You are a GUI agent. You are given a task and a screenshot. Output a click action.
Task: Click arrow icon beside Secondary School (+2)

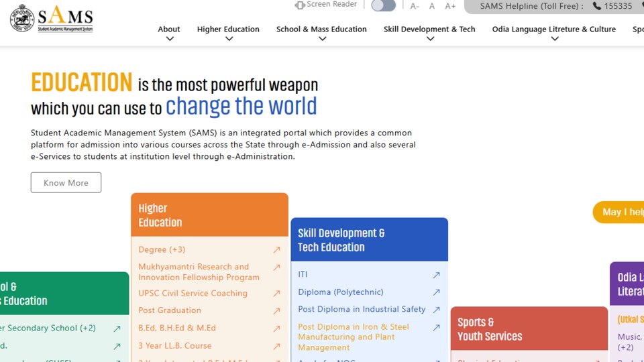117,328
